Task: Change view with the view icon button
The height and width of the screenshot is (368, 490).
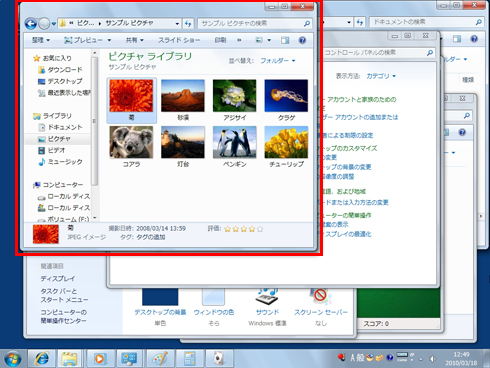Action: pos(259,40)
